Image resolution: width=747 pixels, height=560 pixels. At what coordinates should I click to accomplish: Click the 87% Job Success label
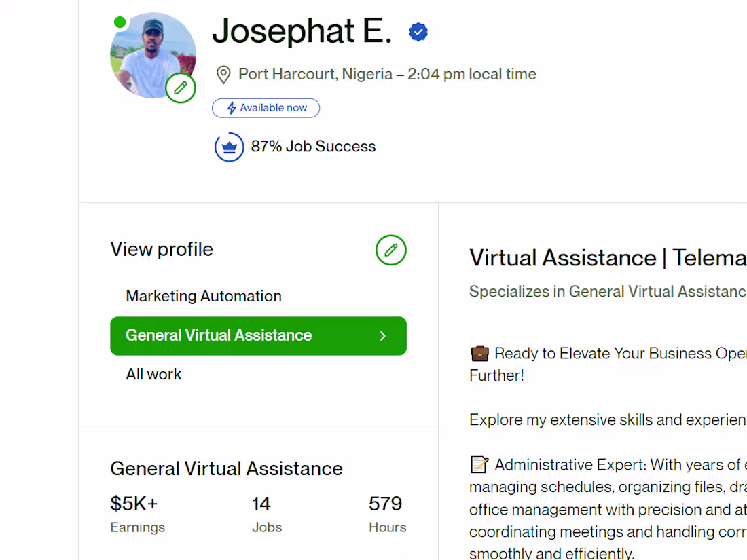(313, 146)
